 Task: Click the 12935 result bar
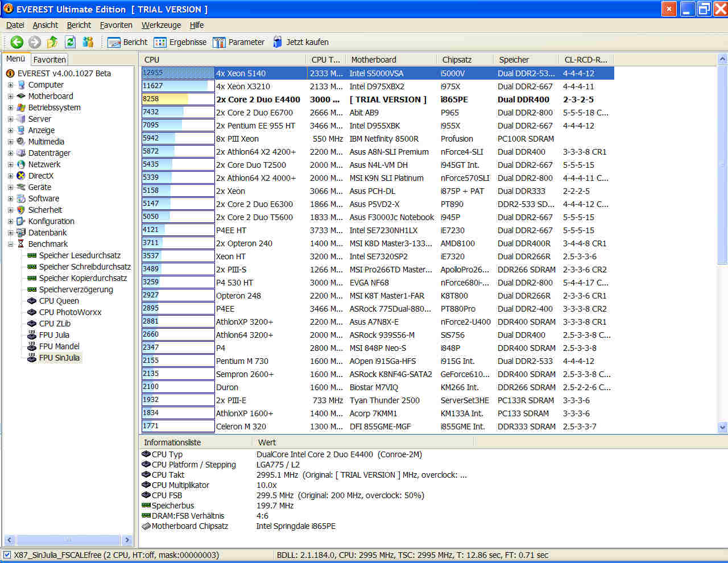pos(178,73)
